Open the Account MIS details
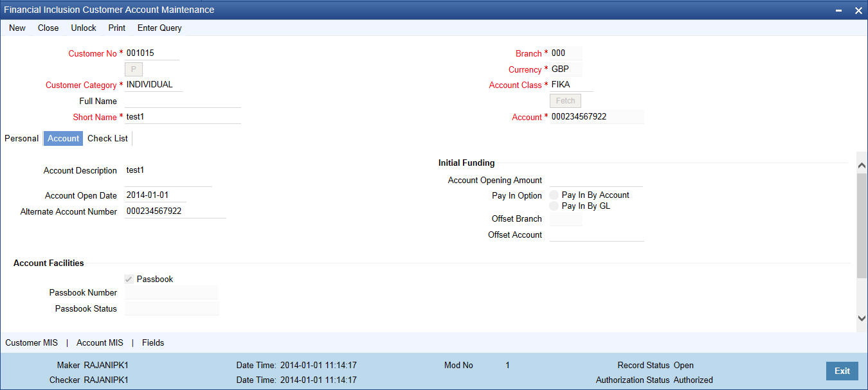 (x=100, y=342)
